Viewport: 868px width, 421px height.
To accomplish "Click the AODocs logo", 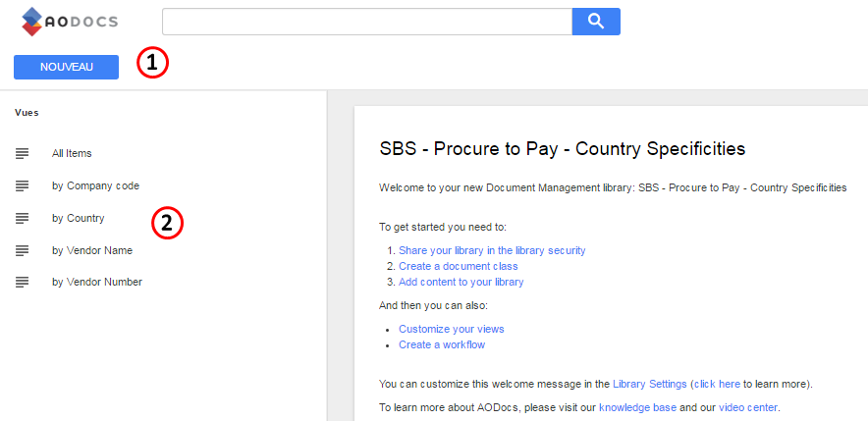I will 70,21.
